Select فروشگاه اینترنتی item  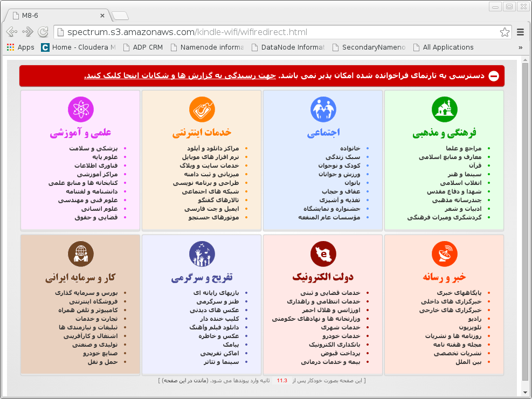coord(94,301)
